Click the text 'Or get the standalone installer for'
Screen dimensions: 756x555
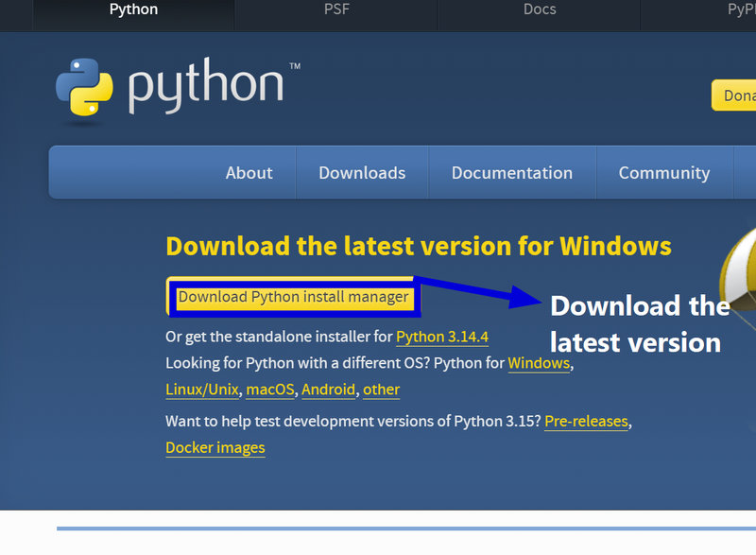[x=279, y=337]
